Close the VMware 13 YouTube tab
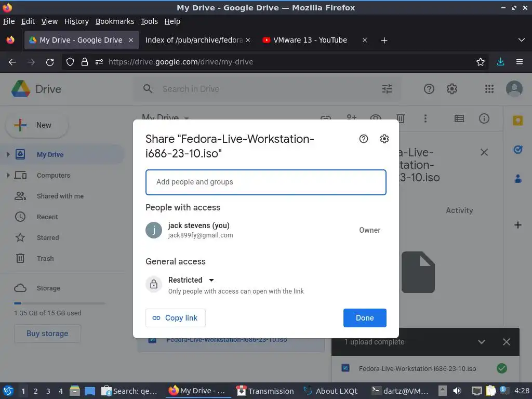 pyautogui.click(x=365, y=40)
